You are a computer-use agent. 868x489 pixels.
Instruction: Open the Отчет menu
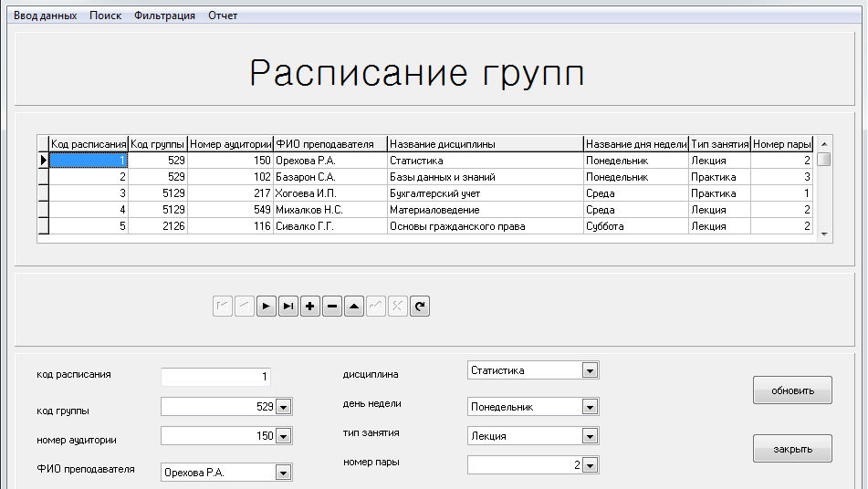(223, 16)
